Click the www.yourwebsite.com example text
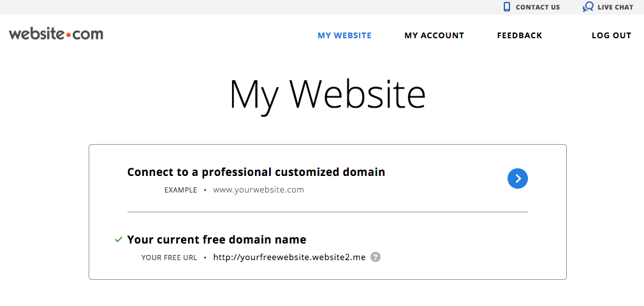 [258, 190]
